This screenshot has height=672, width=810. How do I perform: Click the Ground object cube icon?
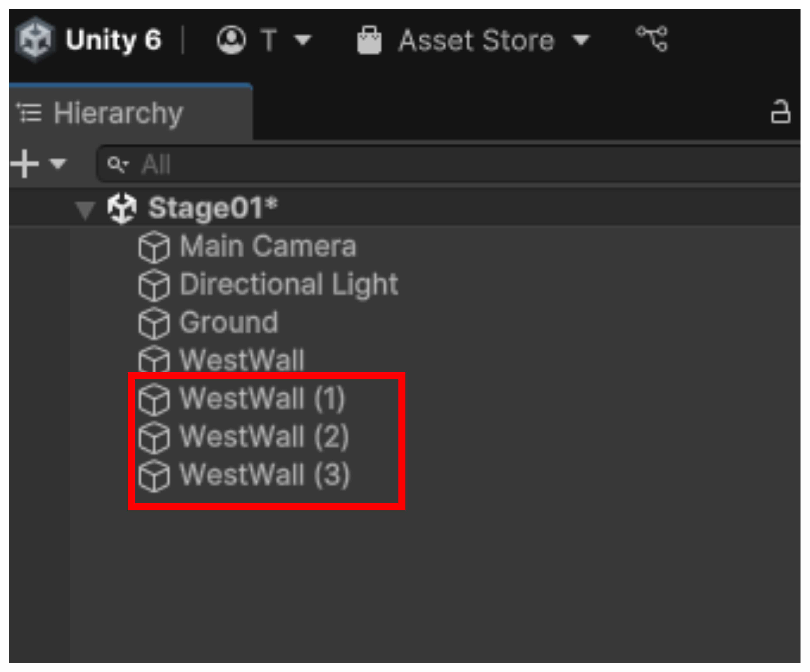coord(154,323)
